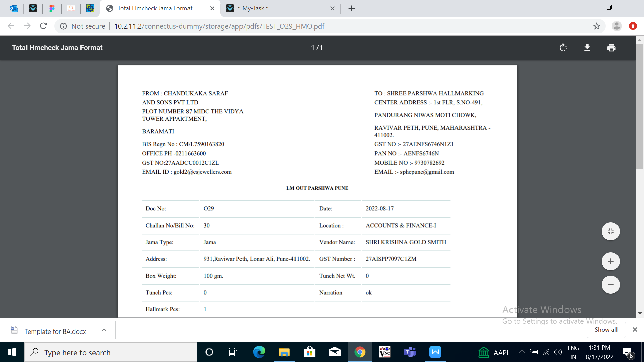The height and width of the screenshot is (362, 644).
Task: Go back to previous page
Action: pyautogui.click(x=11, y=26)
